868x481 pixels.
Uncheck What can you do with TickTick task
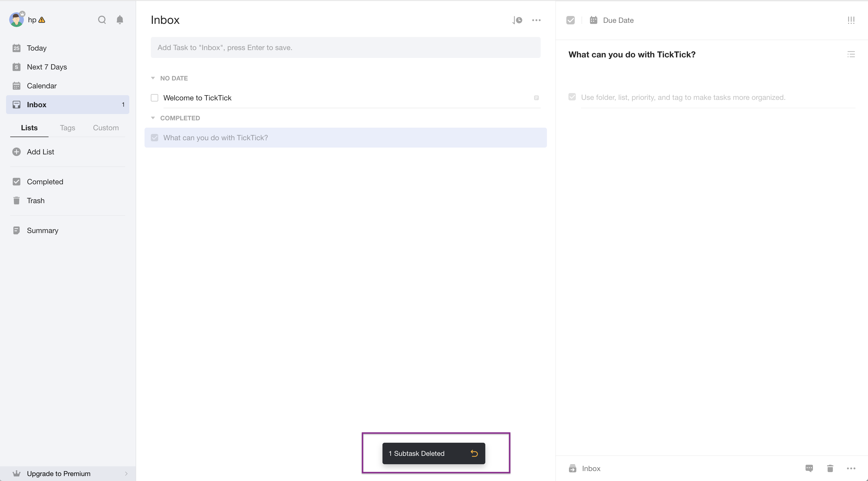tap(154, 138)
